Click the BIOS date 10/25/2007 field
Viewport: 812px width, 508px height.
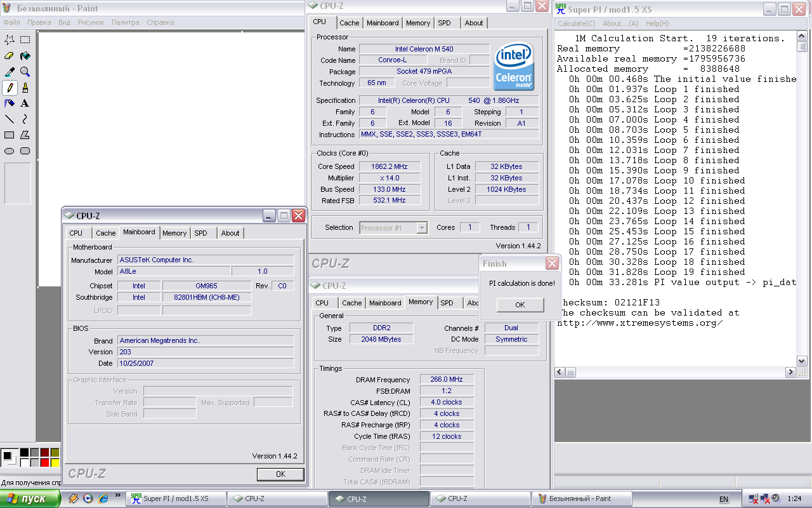pyautogui.click(x=206, y=363)
